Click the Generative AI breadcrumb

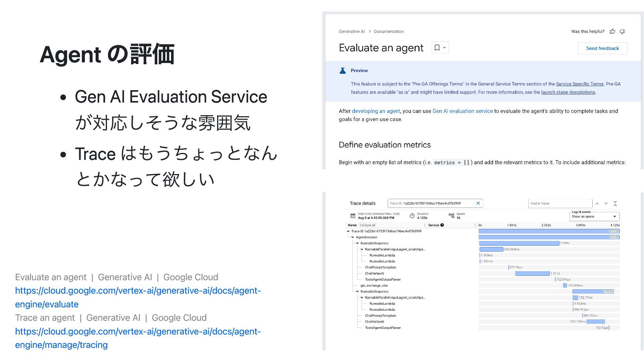point(352,32)
